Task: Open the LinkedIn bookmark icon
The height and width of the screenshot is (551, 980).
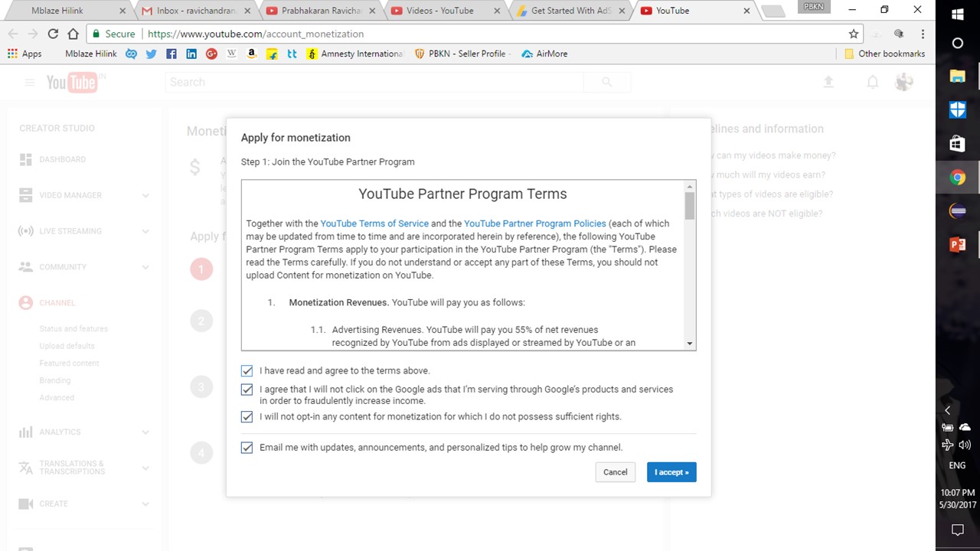Action: 191,54
